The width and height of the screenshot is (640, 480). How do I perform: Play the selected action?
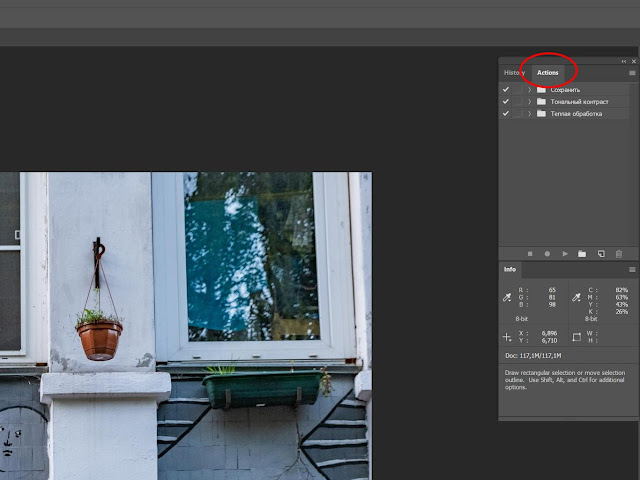click(565, 254)
